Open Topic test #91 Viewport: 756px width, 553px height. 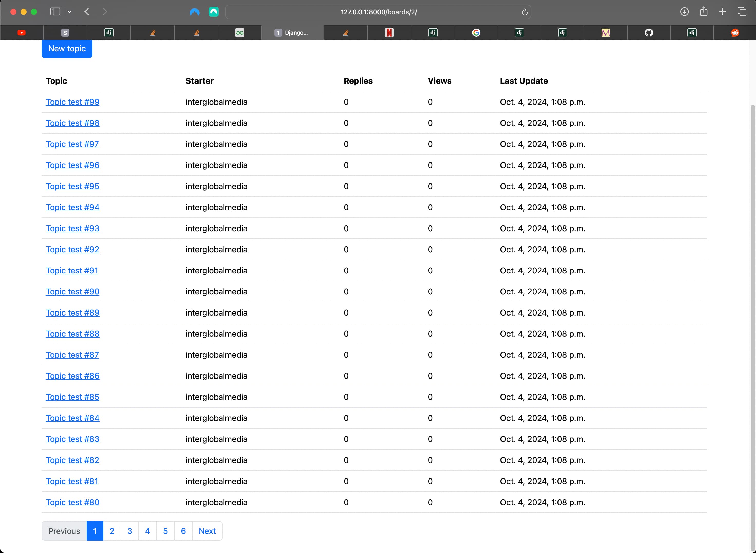point(72,271)
